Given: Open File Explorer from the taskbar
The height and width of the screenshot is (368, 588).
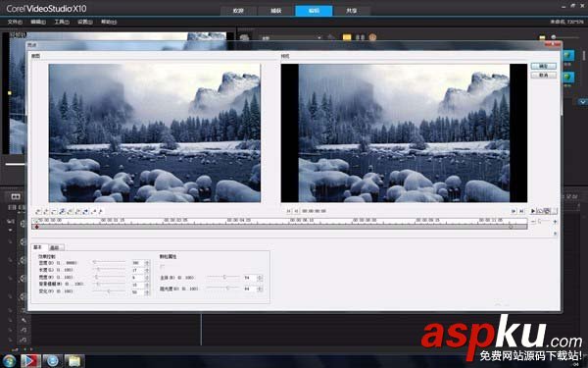Looking at the screenshot, I should 74,361.
